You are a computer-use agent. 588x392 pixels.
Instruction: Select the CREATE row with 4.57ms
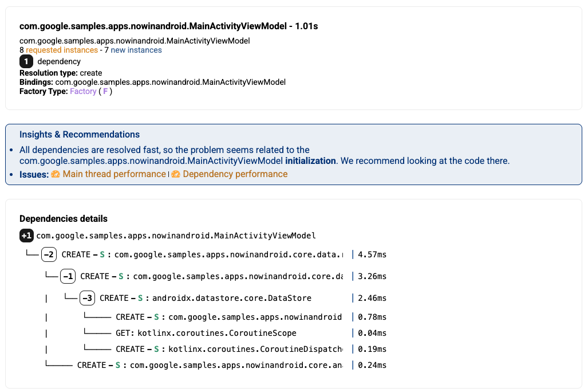pyautogui.click(x=206, y=254)
